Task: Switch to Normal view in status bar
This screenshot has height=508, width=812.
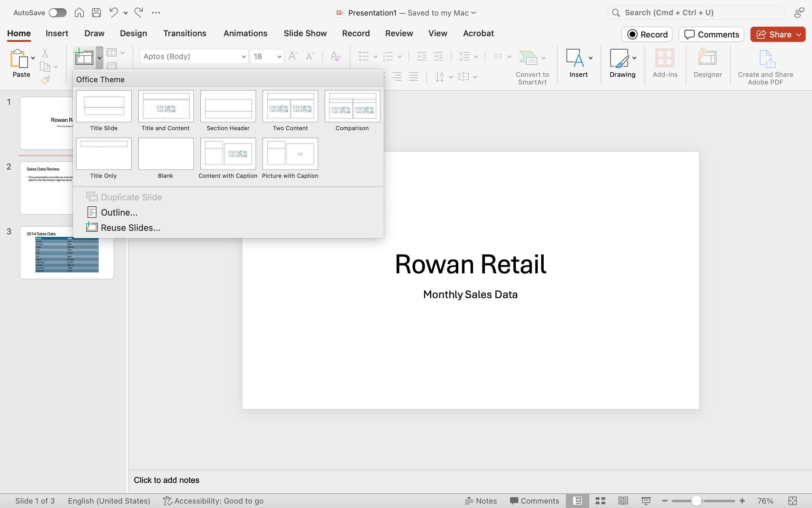Action: tap(578, 501)
